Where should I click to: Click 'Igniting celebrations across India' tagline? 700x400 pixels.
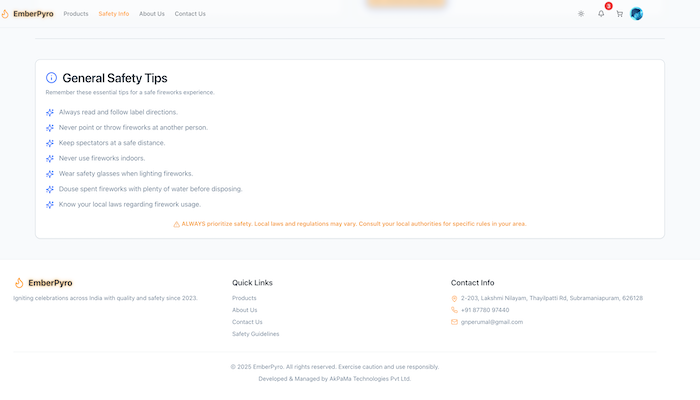coord(105,298)
